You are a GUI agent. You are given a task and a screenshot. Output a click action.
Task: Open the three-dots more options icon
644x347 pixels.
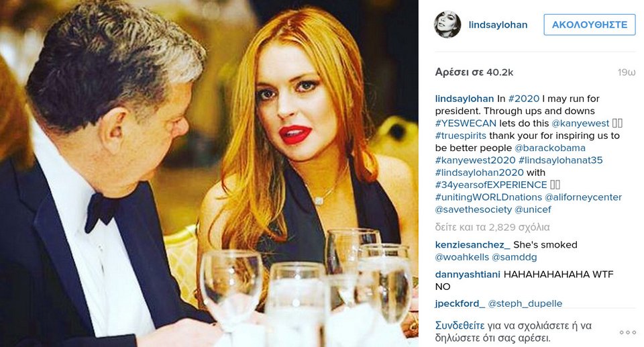coord(628,332)
